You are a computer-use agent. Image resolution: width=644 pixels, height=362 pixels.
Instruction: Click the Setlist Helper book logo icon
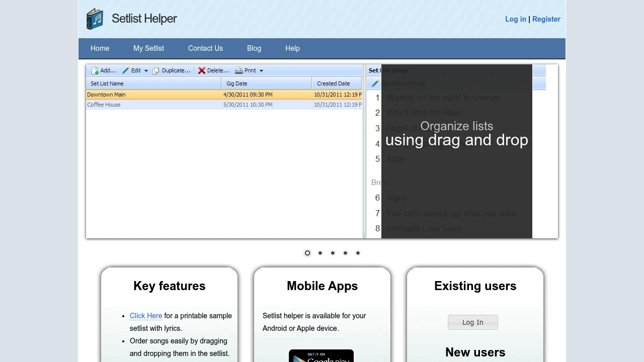pyautogui.click(x=95, y=19)
